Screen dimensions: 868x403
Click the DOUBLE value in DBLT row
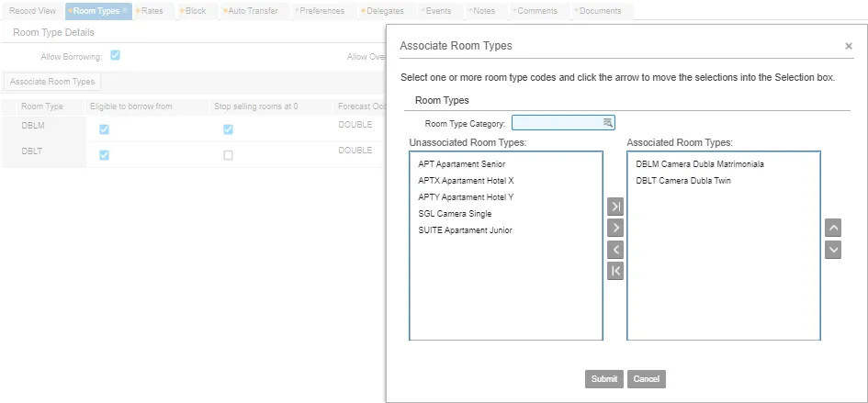click(x=355, y=151)
